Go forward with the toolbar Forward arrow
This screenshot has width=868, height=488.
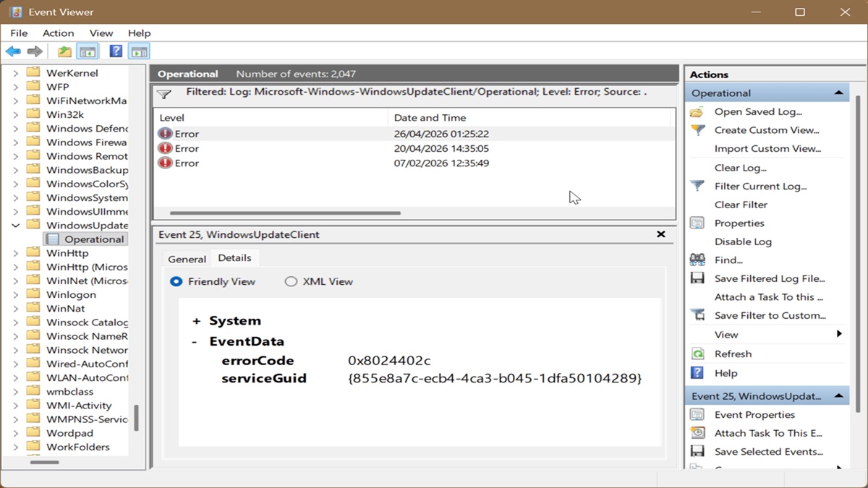(35, 51)
